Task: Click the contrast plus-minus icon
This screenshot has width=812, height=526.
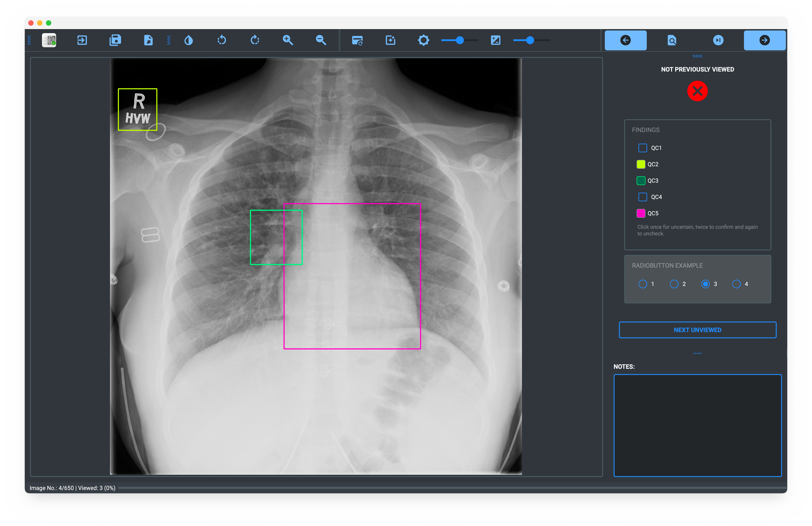Action: point(495,40)
